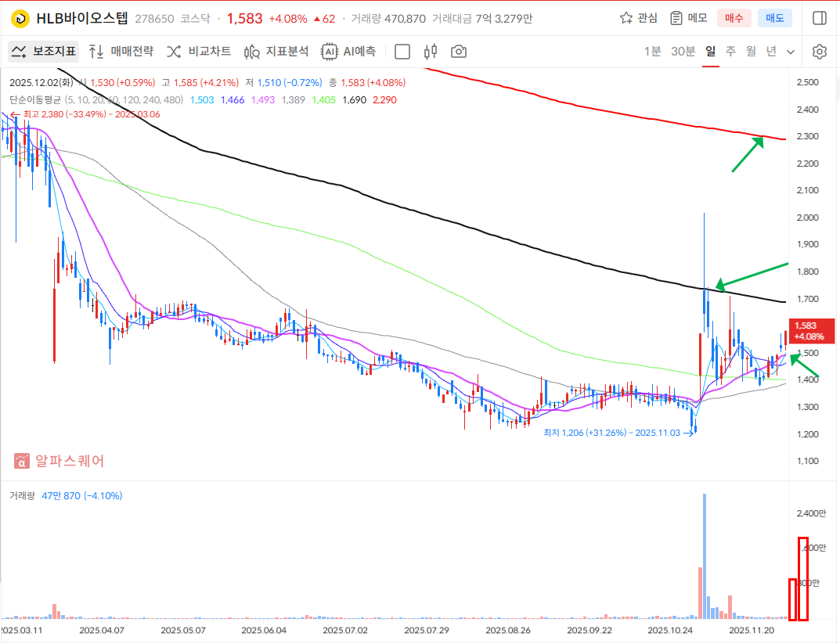Toggle the right side panel layout
This screenshot has height=644, width=840.
(x=820, y=18)
